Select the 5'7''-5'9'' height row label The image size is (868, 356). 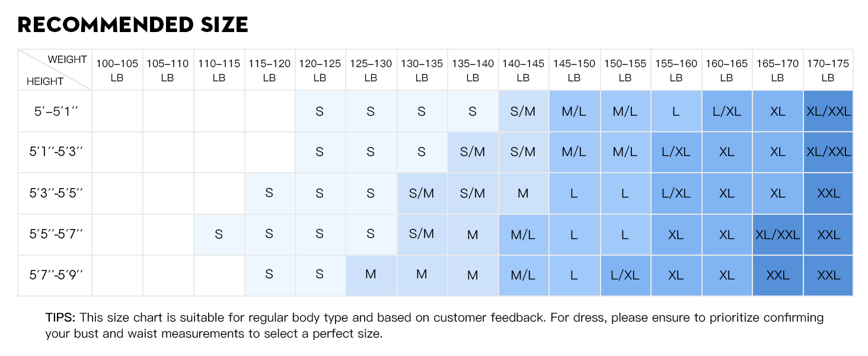[55, 275]
